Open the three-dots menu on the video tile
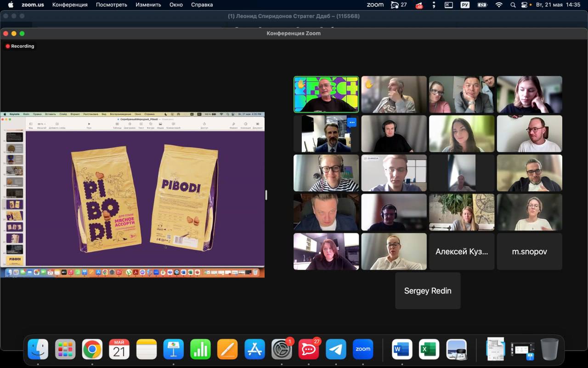588x368 pixels. tap(352, 122)
